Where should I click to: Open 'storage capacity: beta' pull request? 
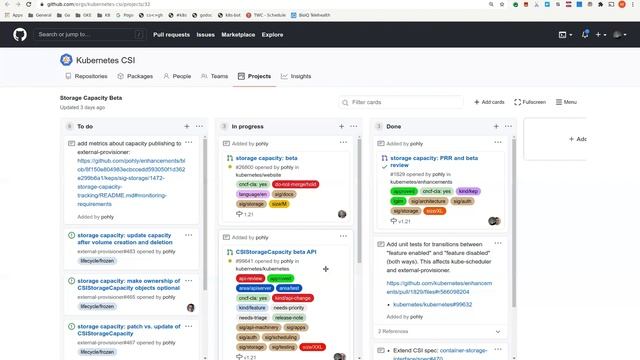(267, 158)
